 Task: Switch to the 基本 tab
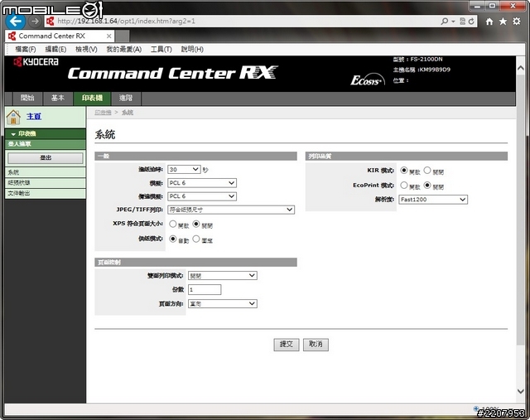click(58, 99)
